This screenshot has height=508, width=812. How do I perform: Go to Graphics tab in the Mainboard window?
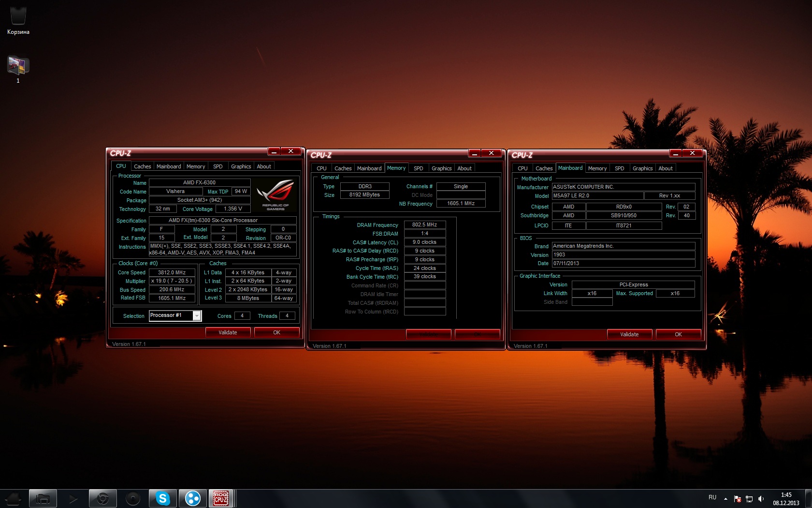point(643,168)
